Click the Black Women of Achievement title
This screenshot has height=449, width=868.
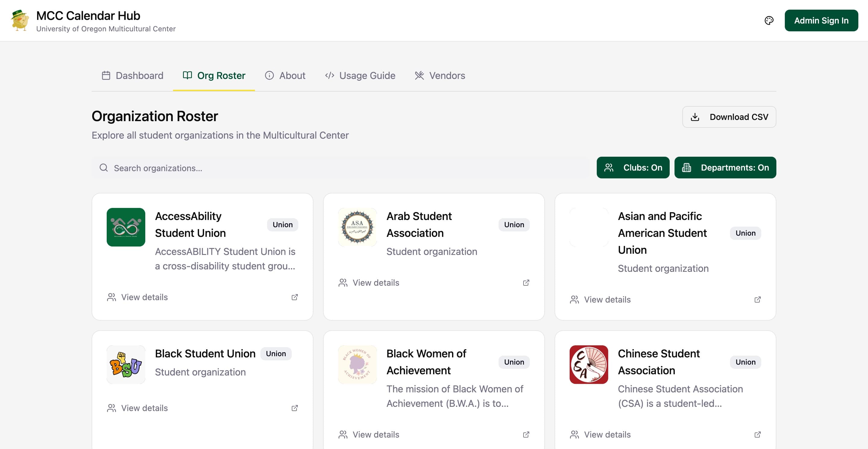click(426, 362)
